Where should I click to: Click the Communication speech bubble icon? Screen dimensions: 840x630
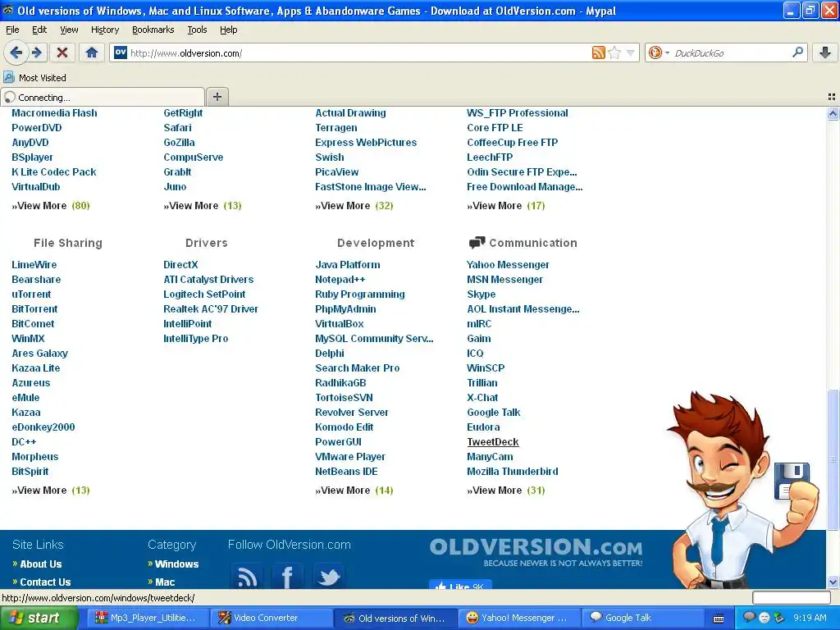(x=477, y=243)
